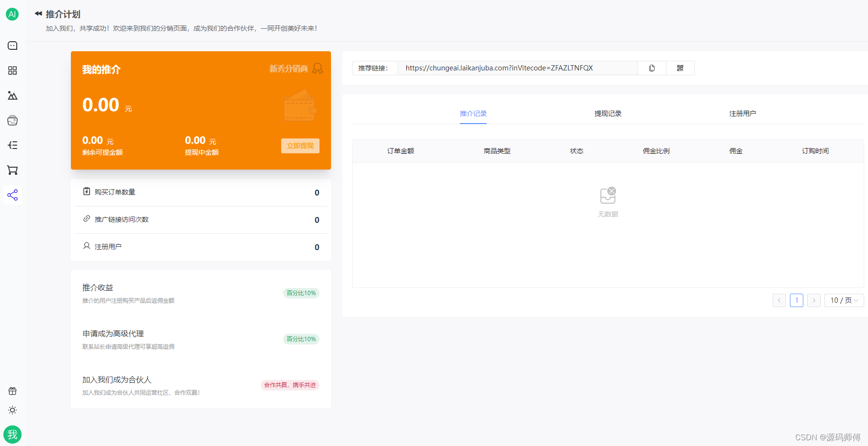Click the 推介收益 heading
868x446 pixels.
(98, 287)
